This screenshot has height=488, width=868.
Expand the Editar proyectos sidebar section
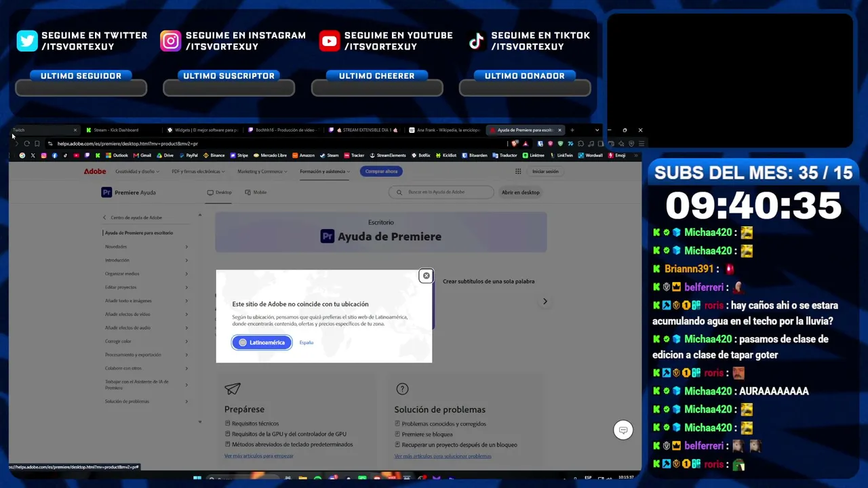(146, 287)
